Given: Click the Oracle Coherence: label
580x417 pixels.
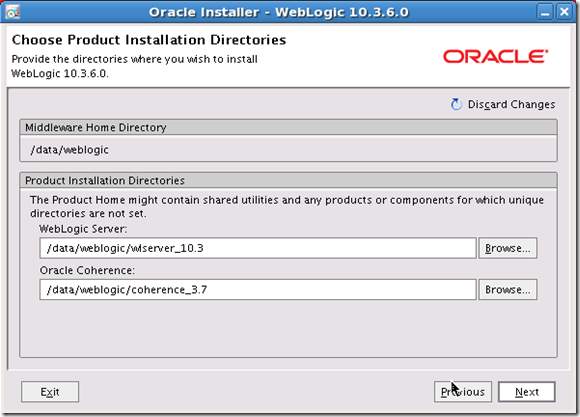Looking at the screenshot, I should [x=87, y=270].
